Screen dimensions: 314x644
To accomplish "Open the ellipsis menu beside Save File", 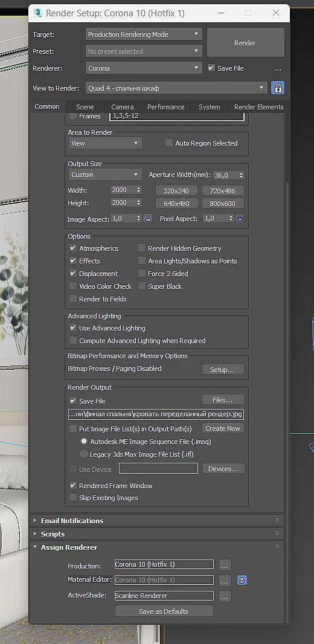I will pos(278,69).
